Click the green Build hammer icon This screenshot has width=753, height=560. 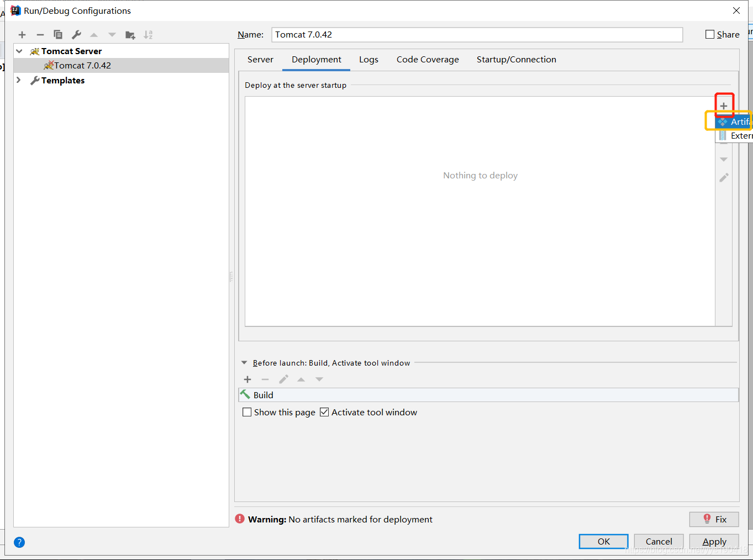coord(245,394)
